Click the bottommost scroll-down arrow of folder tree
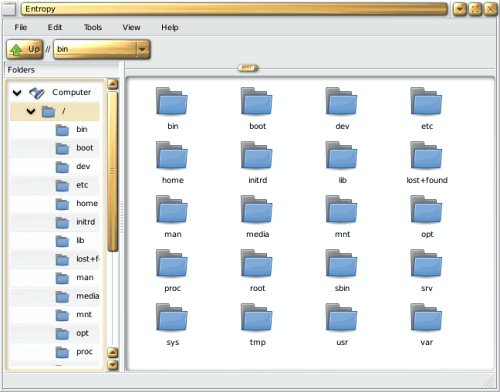500x392 pixels. (x=113, y=365)
